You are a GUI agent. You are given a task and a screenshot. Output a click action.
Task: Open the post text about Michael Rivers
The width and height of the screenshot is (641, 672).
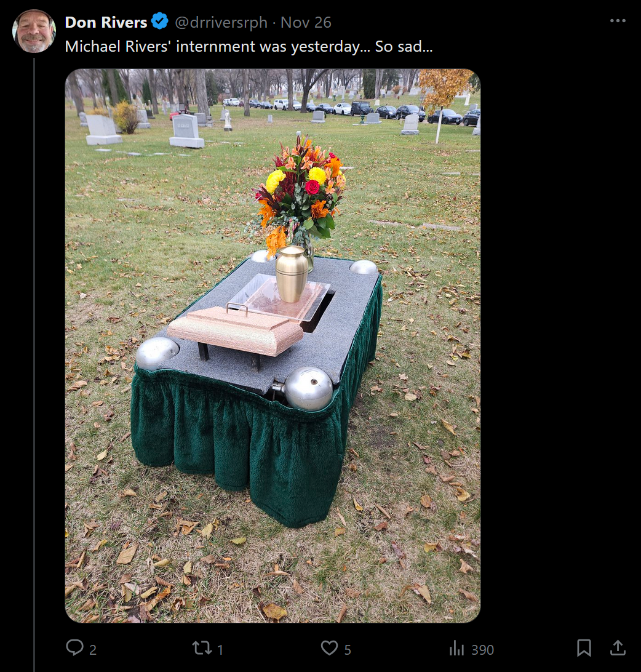coord(249,46)
